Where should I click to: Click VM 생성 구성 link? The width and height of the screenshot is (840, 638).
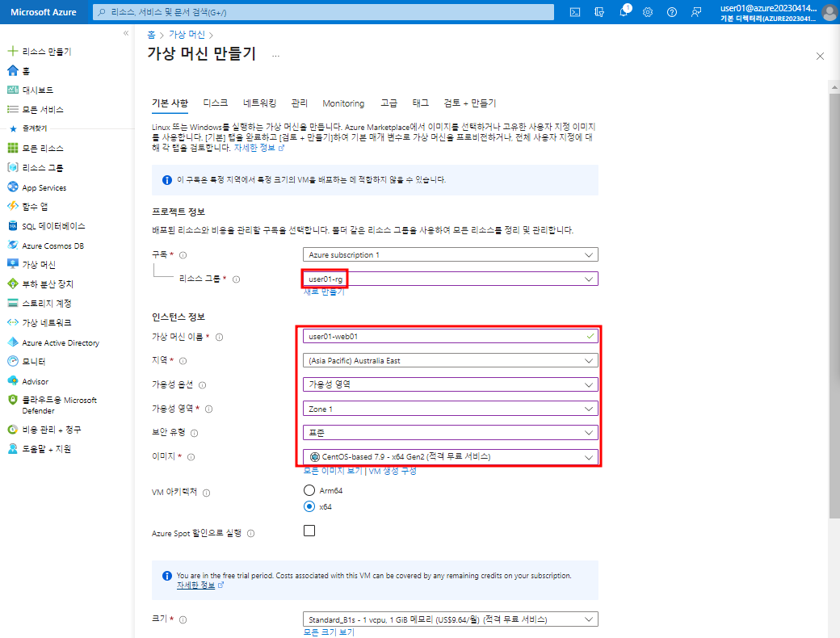393,471
